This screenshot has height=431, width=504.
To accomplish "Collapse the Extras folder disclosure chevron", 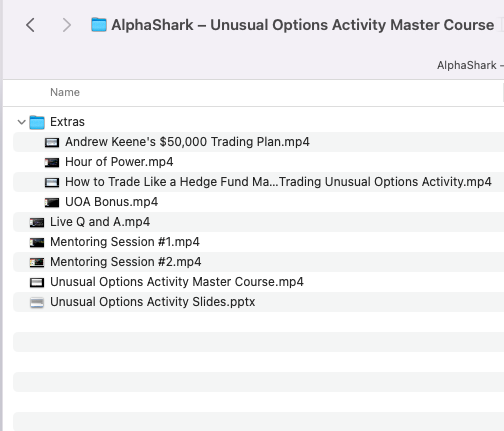I will (x=22, y=122).
